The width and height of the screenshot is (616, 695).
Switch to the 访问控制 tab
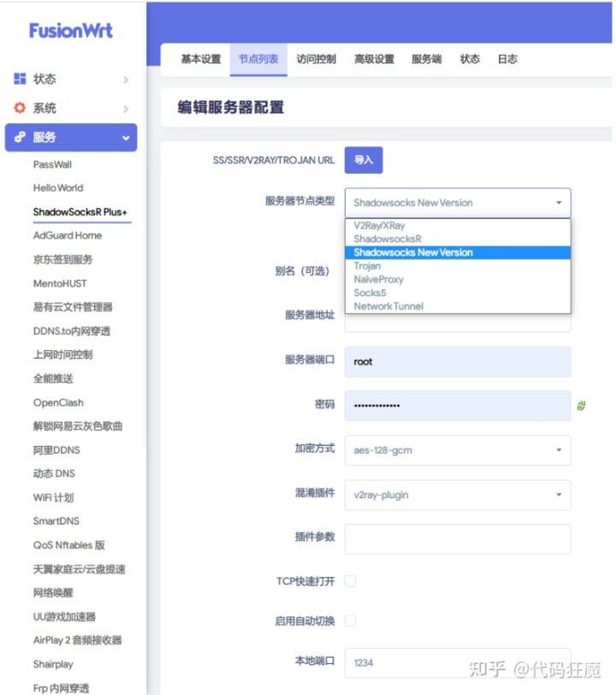316,59
